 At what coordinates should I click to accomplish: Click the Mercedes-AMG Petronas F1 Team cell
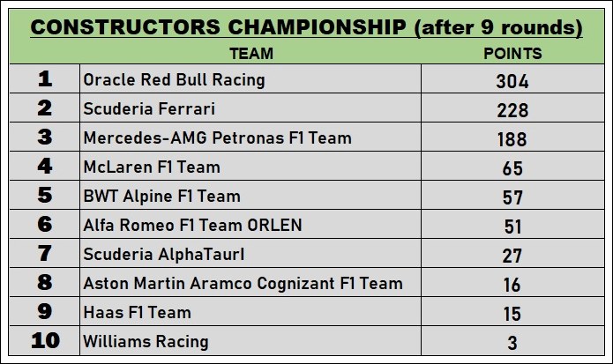tap(250, 137)
